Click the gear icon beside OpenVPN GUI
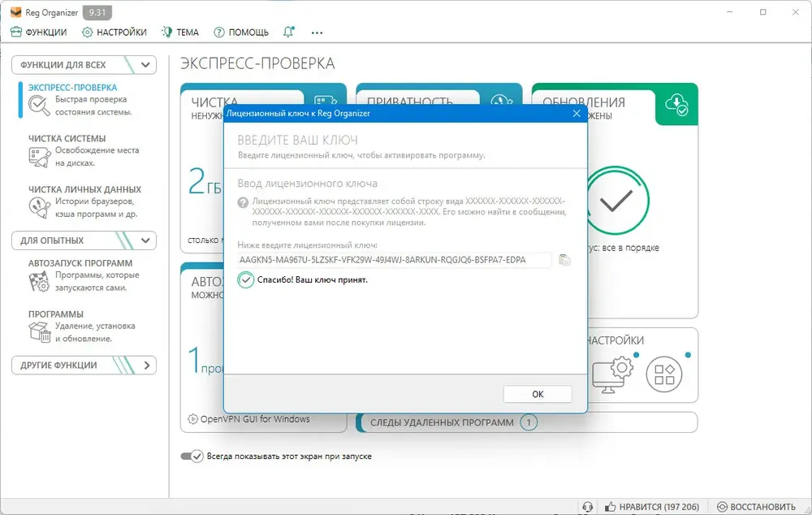The image size is (812, 515). (x=192, y=419)
